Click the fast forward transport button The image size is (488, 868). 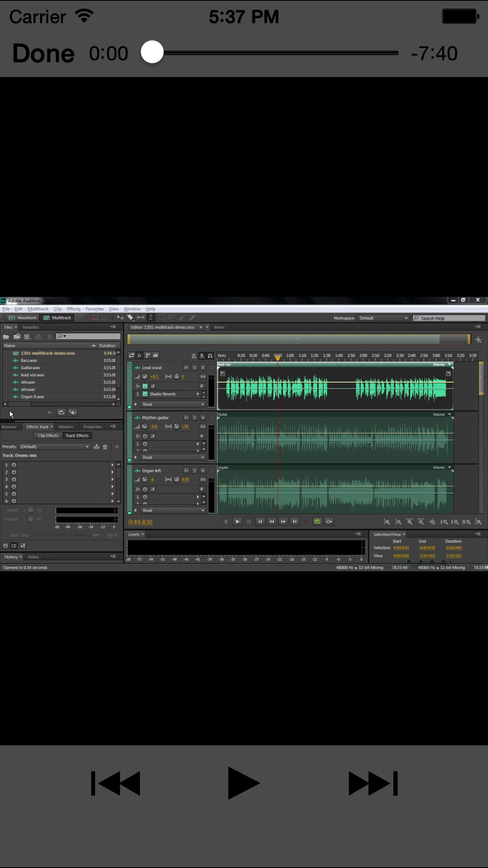pyautogui.click(x=283, y=522)
